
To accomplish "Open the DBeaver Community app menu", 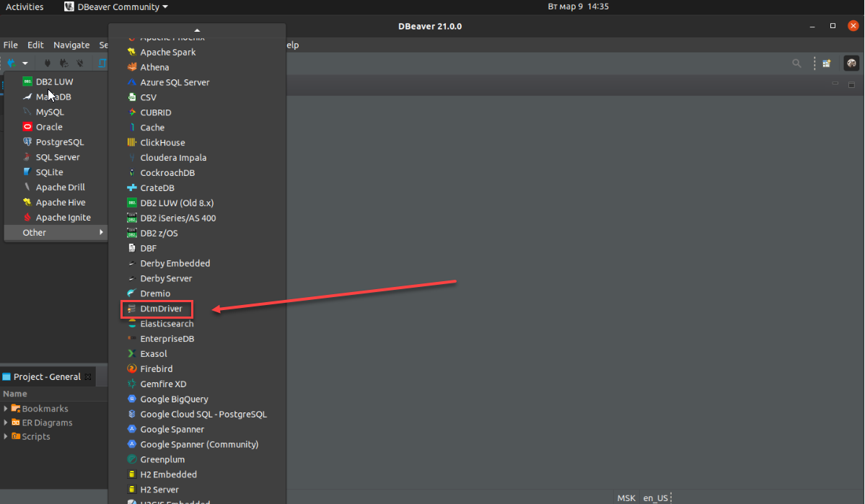I will pos(115,6).
